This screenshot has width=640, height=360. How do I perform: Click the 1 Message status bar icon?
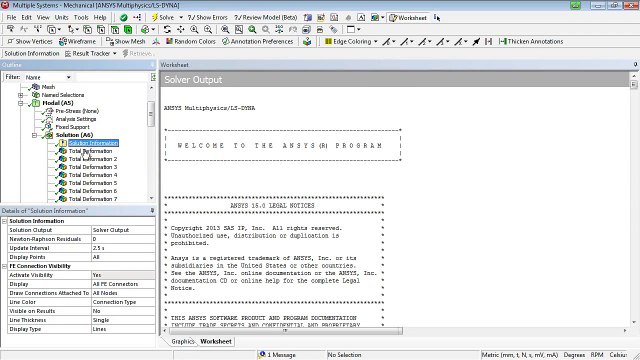tap(262, 355)
